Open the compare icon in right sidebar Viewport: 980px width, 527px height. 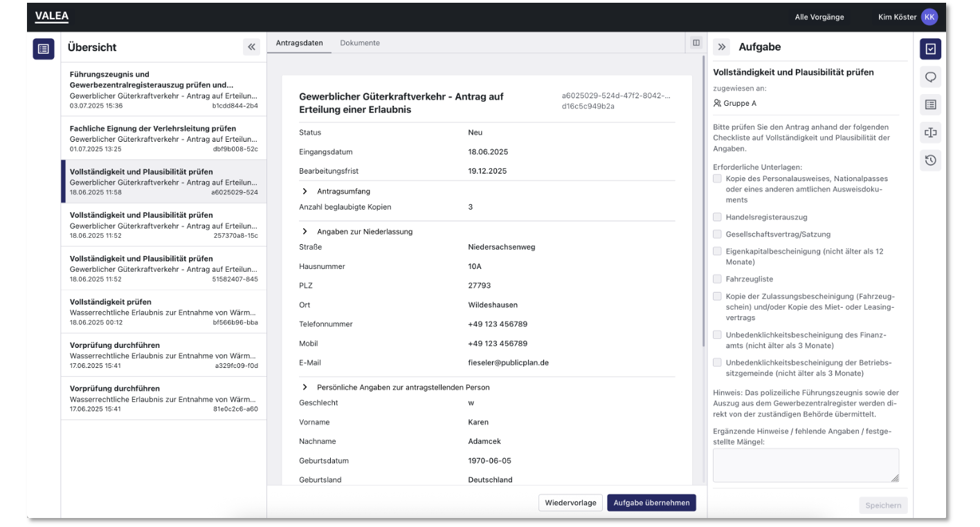pos(930,133)
